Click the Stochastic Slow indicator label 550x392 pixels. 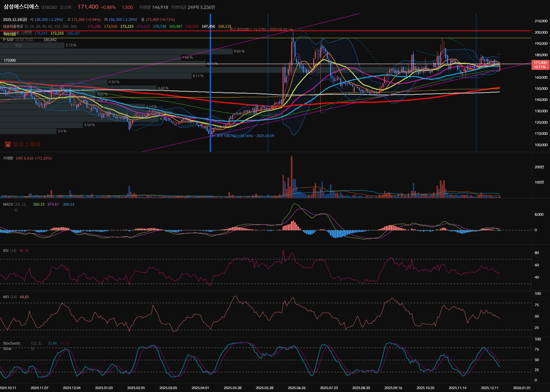[x=12, y=343]
